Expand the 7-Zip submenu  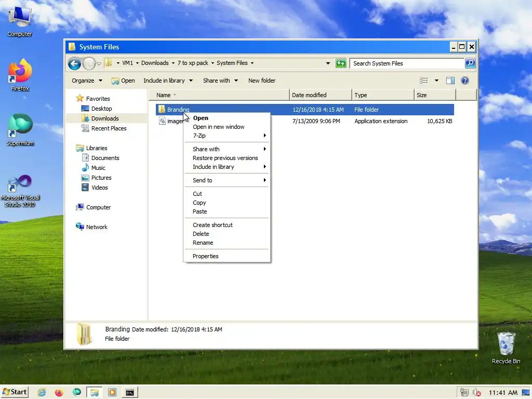coord(227,136)
